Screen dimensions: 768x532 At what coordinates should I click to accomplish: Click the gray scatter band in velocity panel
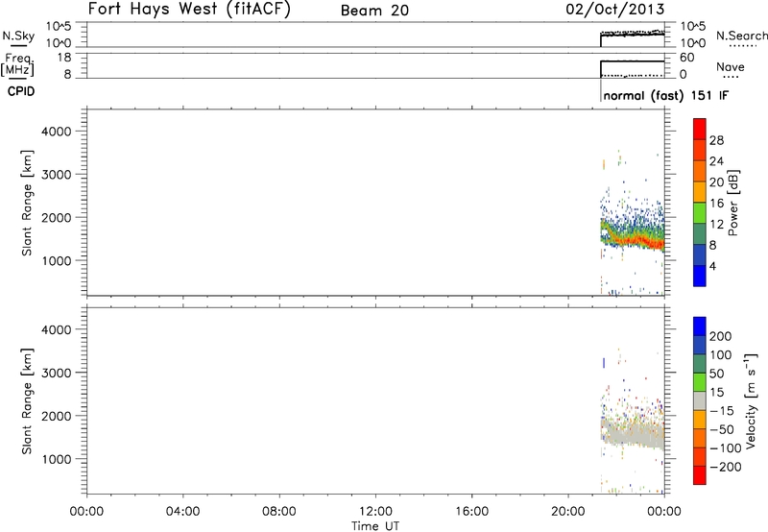635,432
